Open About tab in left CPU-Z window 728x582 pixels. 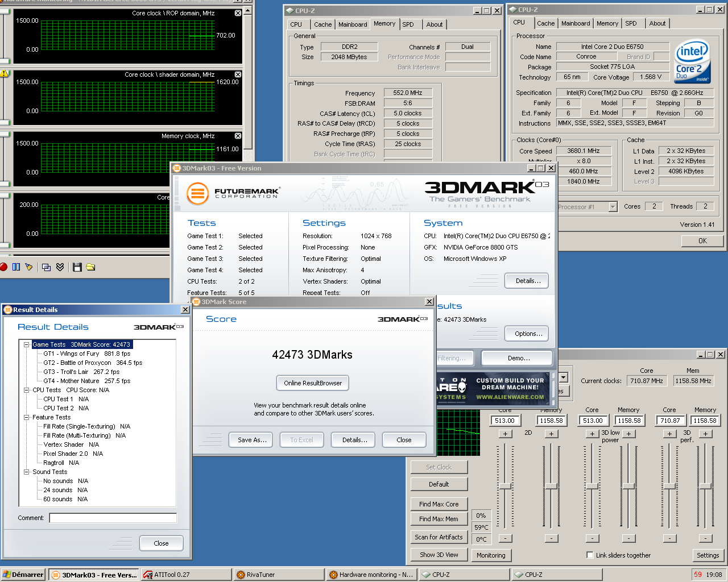point(435,24)
